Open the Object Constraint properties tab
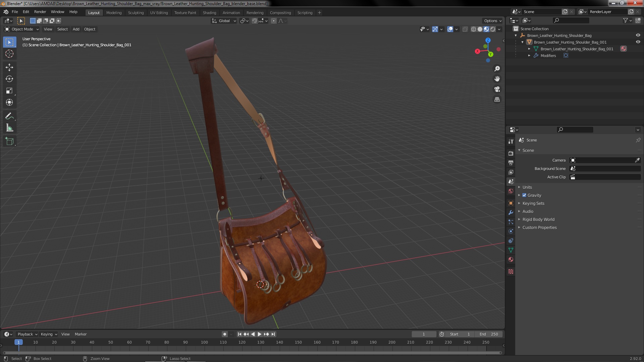This screenshot has width=644, height=362. 511,241
